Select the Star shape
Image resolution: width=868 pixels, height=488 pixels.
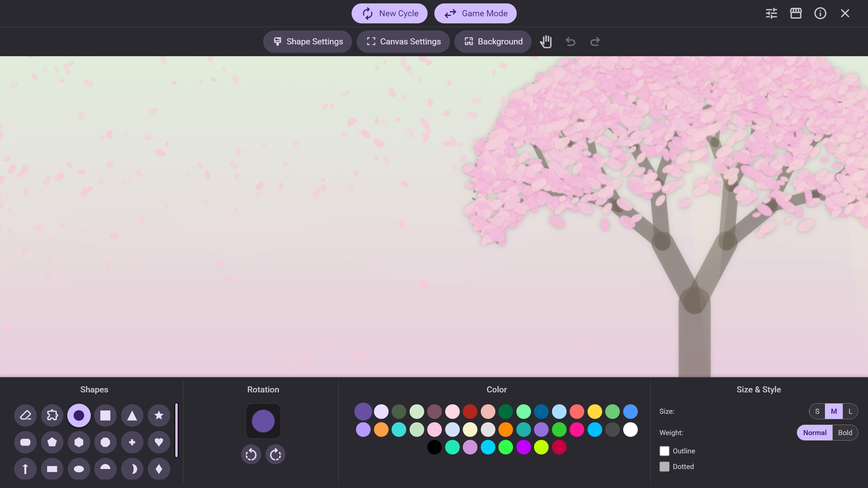click(158, 415)
